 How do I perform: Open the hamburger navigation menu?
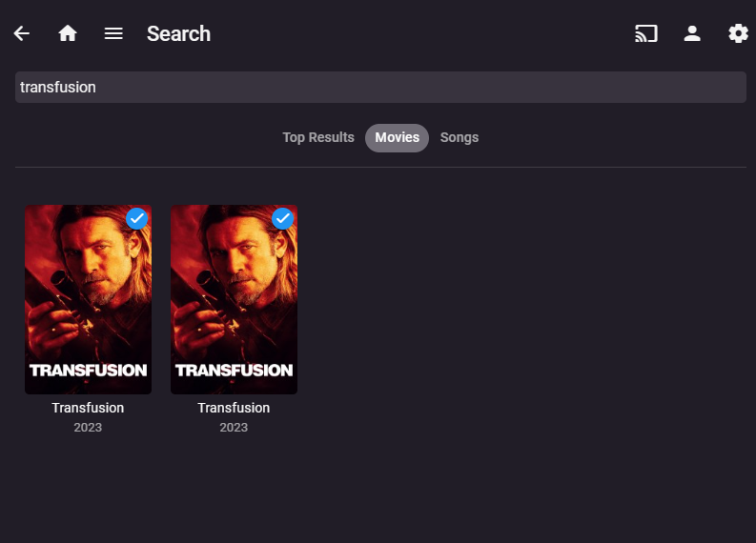point(113,33)
